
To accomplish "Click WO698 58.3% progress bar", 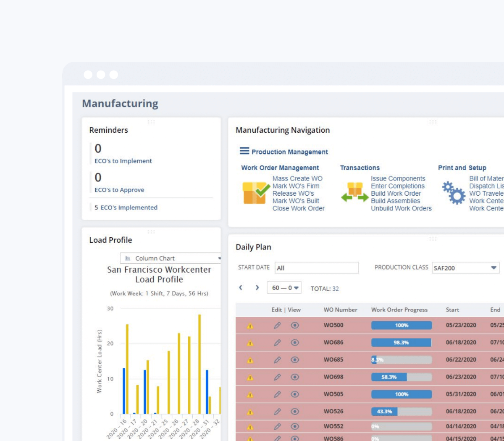I will 402,377.
